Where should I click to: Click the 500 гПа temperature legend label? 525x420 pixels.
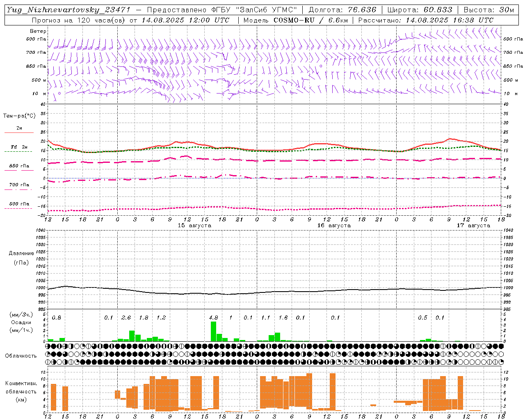(x=19, y=204)
